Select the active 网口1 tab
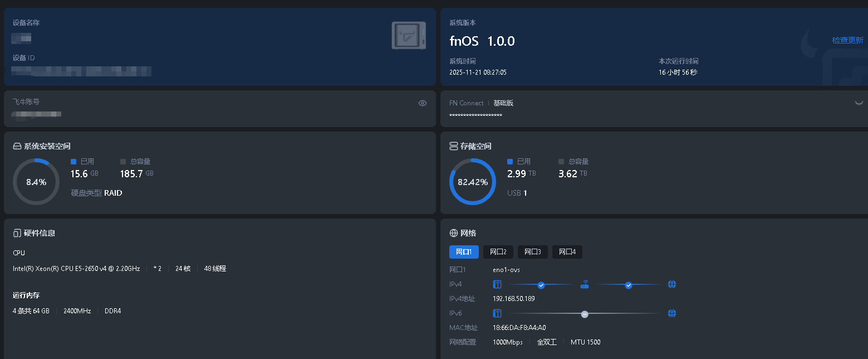The image size is (868, 359). pyautogui.click(x=463, y=252)
